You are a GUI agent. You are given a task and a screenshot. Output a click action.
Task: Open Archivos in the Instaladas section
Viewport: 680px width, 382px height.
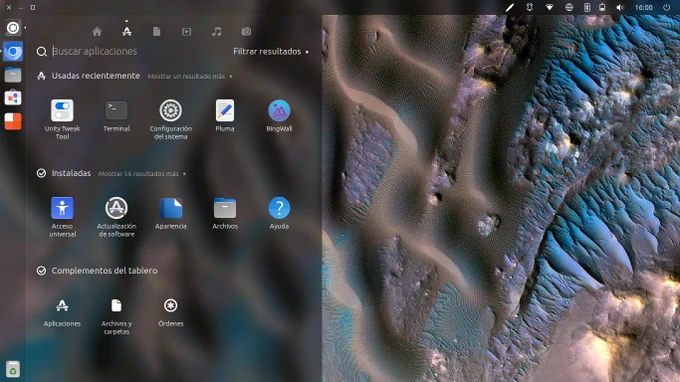point(225,213)
